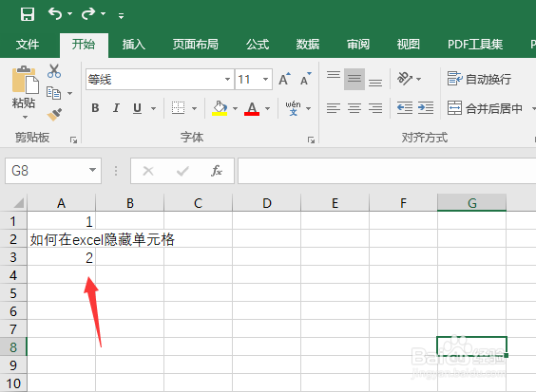Image resolution: width=536 pixels, height=392 pixels.
Task: Select cell with 如何在excel隐藏单元格
Action: pyautogui.click(x=62, y=239)
